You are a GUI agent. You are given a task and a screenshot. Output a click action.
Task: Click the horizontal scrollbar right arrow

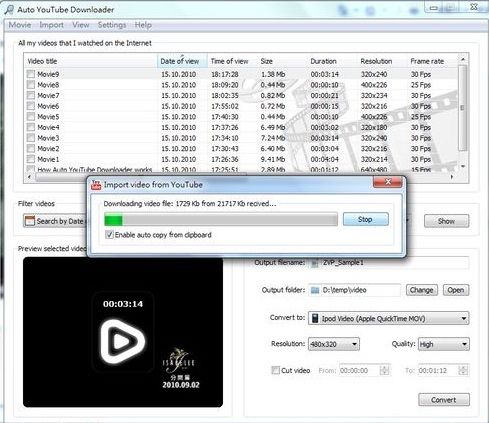[x=452, y=177]
